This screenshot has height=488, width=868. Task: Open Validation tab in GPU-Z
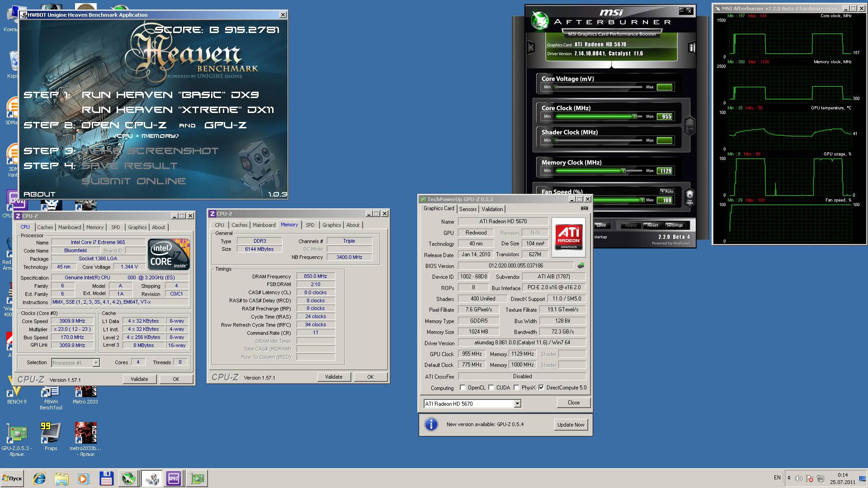coord(492,209)
